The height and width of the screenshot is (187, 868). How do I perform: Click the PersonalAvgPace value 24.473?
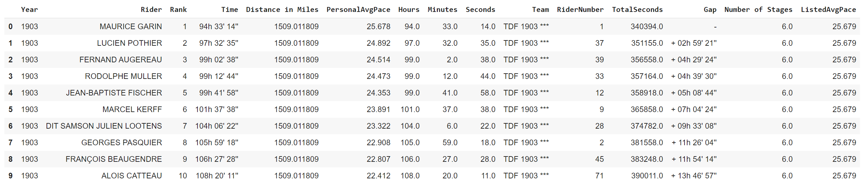378,76
